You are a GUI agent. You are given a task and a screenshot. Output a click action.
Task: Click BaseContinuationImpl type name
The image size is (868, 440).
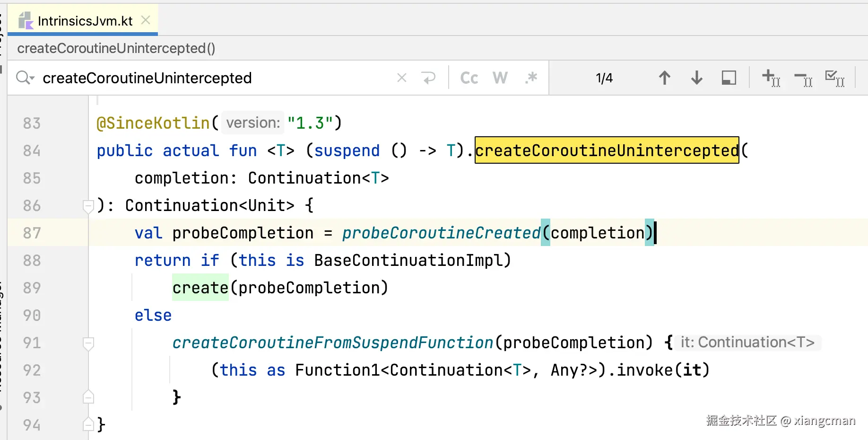tap(408, 260)
